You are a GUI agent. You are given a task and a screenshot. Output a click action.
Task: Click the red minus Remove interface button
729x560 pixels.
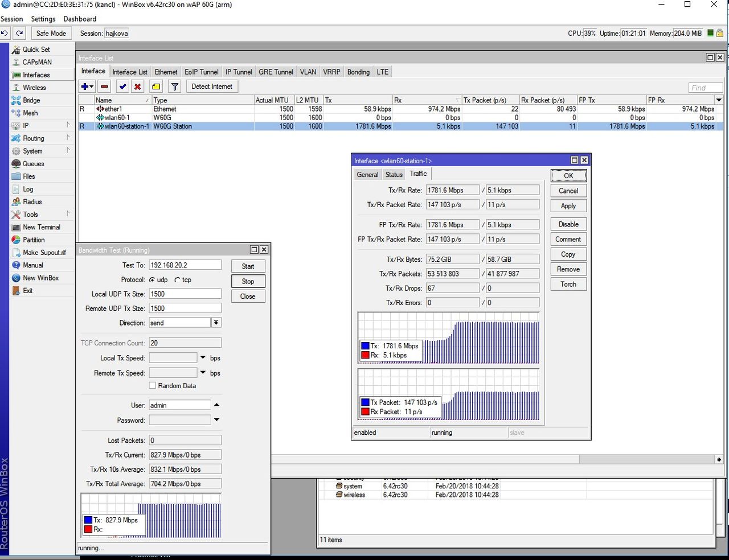(104, 87)
